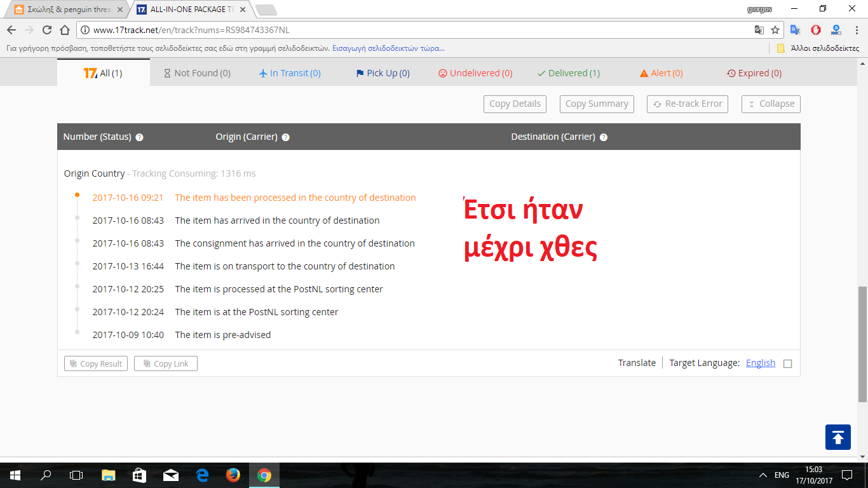Click the translate page icon in address bar

click(x=759, y=30)
